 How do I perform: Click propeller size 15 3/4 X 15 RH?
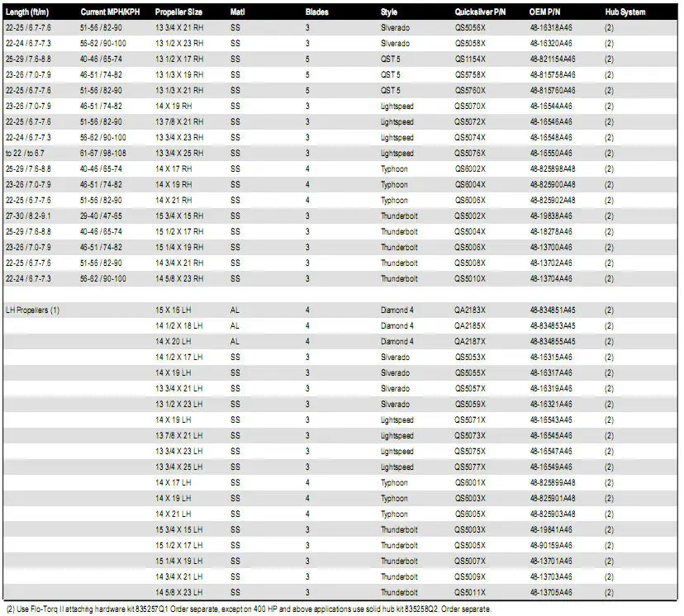coord(179,216)
